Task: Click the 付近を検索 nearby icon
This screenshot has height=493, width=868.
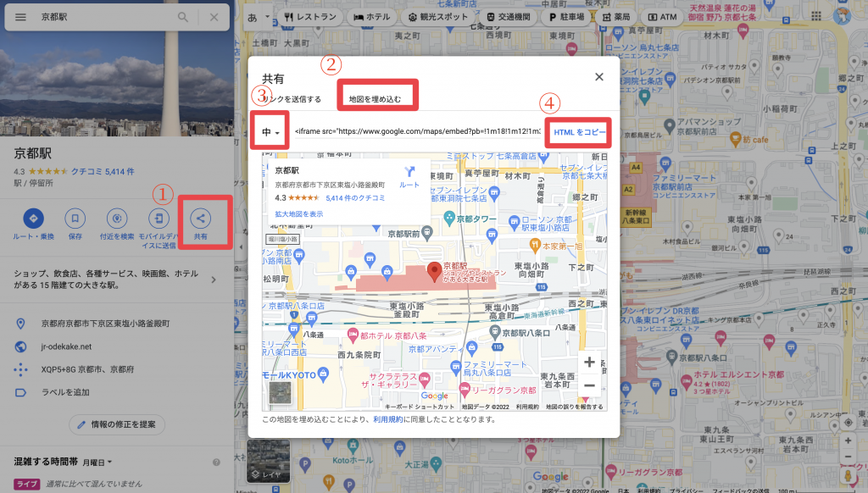Action: [x=117, y=218]
